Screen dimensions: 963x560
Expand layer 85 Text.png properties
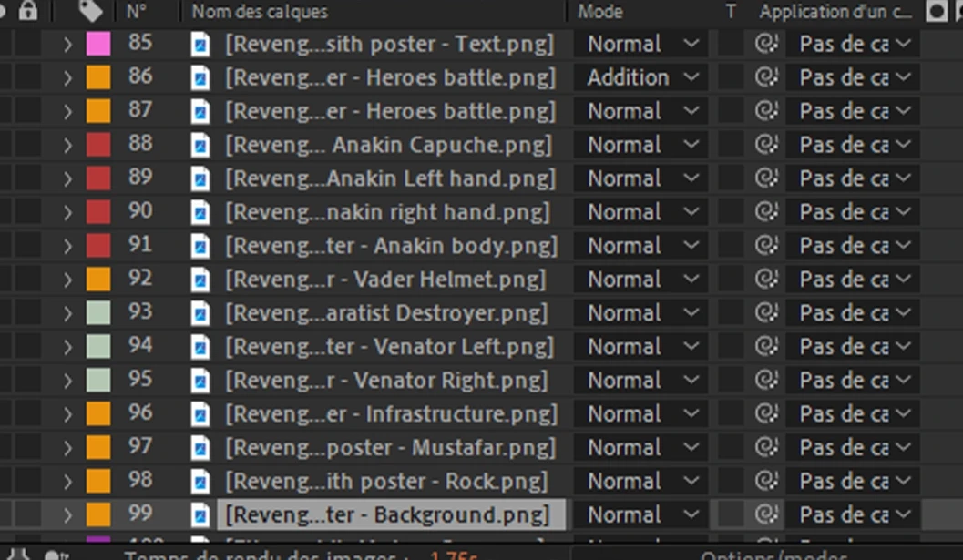[67, 45]
